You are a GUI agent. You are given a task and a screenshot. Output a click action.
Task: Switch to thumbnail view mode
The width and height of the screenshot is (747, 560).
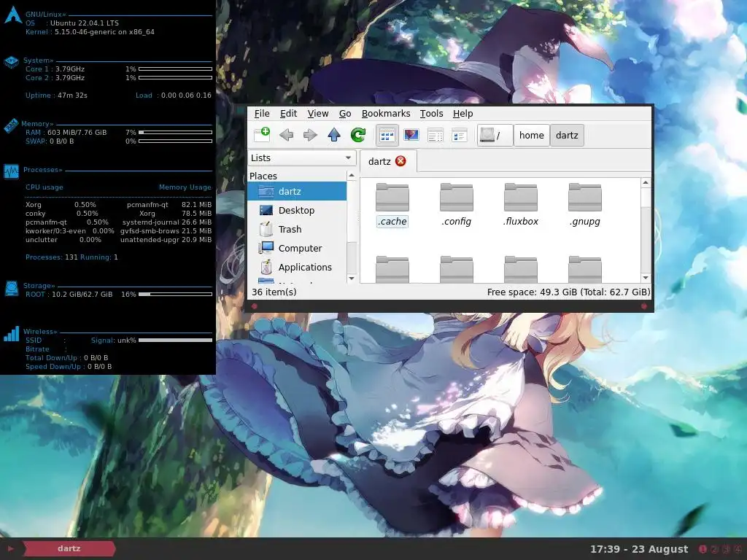tap(411, 135)
